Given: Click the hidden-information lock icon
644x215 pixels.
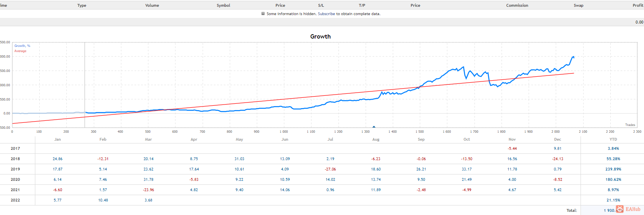Looking at the screenshot, I should 263,14.
